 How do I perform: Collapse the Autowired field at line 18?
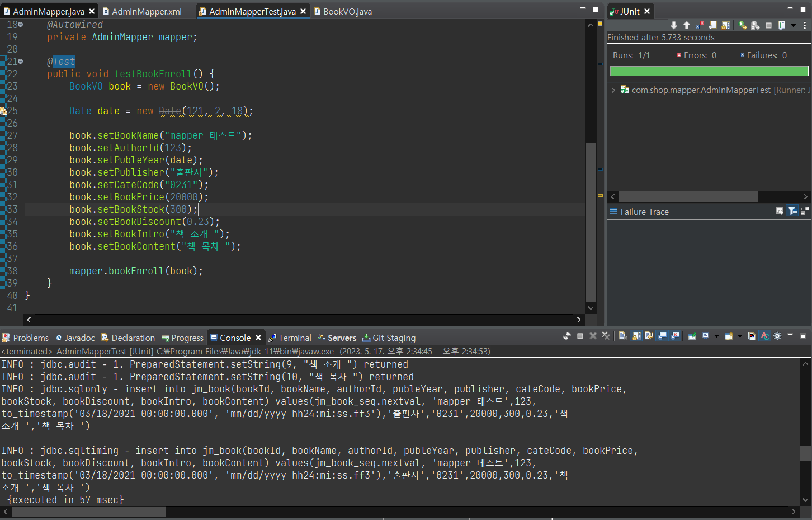(x=21, y=25)
